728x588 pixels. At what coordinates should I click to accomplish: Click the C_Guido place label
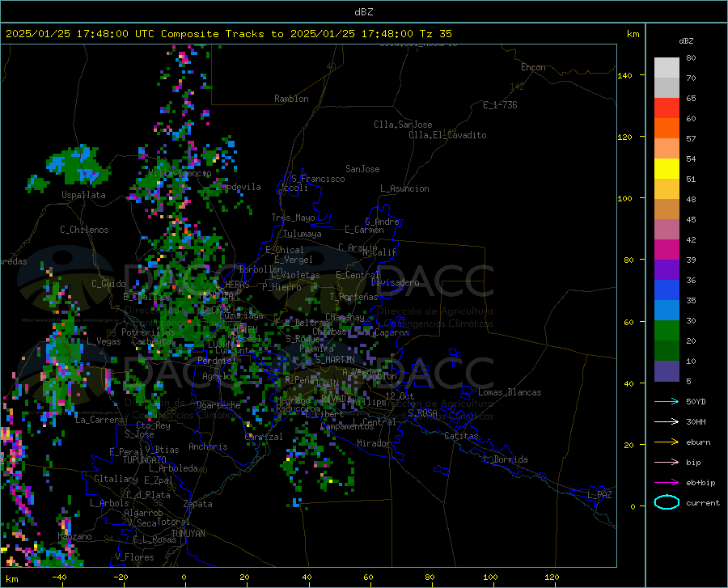(x=108, y=284)
